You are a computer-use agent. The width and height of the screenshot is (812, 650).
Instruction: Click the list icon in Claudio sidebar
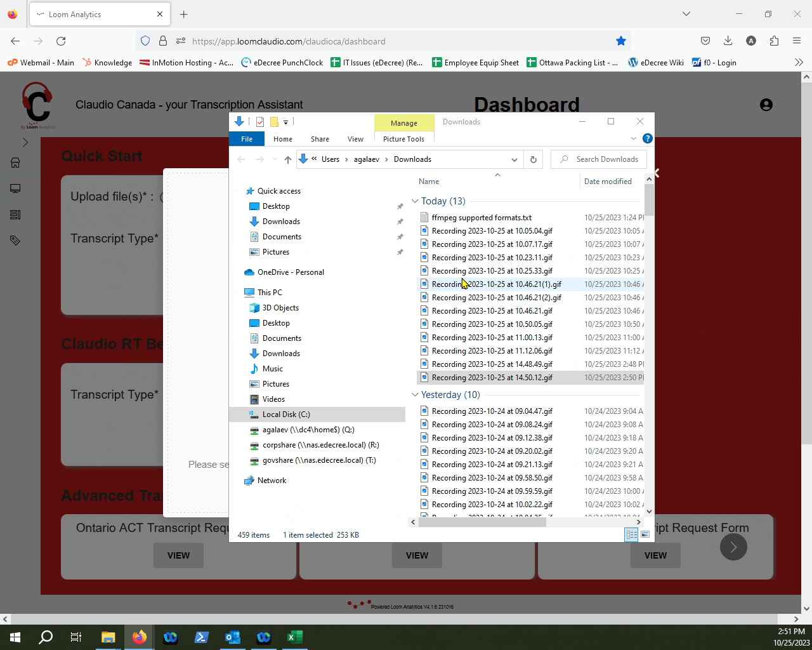[15, 215]
